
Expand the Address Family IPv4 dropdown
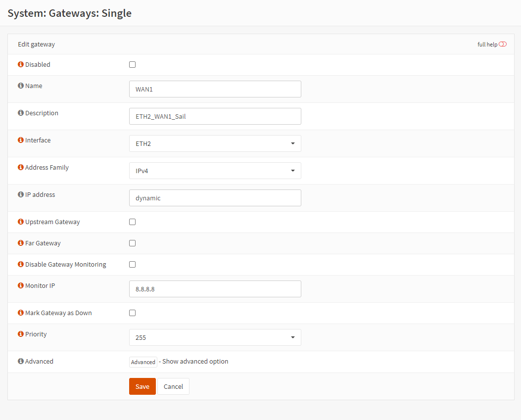point(215,171)
